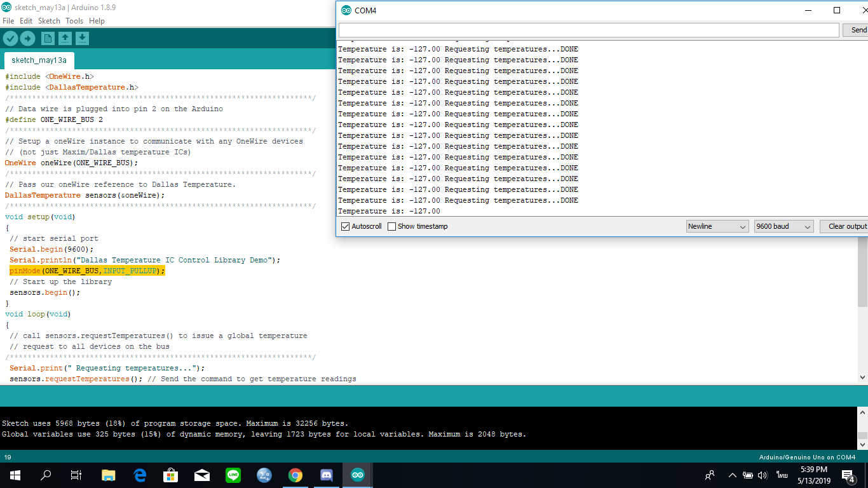
Task: Click the 'sensors.begin();' line
Action: (44, 292)
